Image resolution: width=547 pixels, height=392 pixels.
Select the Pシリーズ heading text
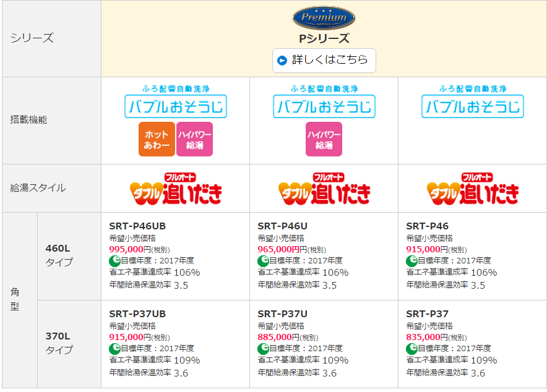(324, 39)
